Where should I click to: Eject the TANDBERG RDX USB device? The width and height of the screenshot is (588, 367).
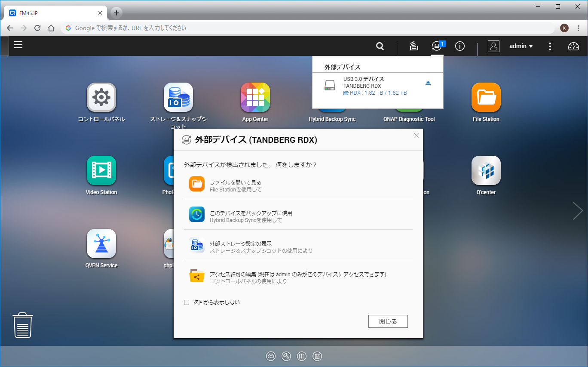[428, 83]
